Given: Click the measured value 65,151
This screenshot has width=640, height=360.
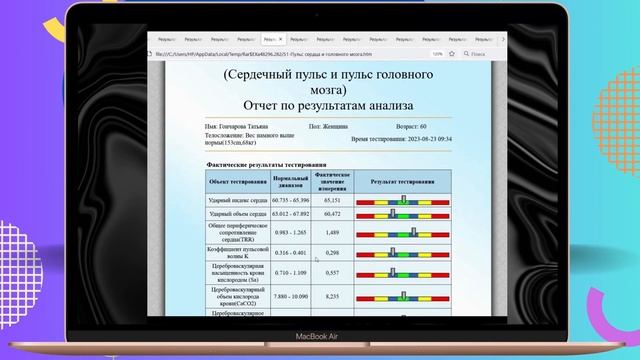Looking at the screenshot, I should coord(332,200).
